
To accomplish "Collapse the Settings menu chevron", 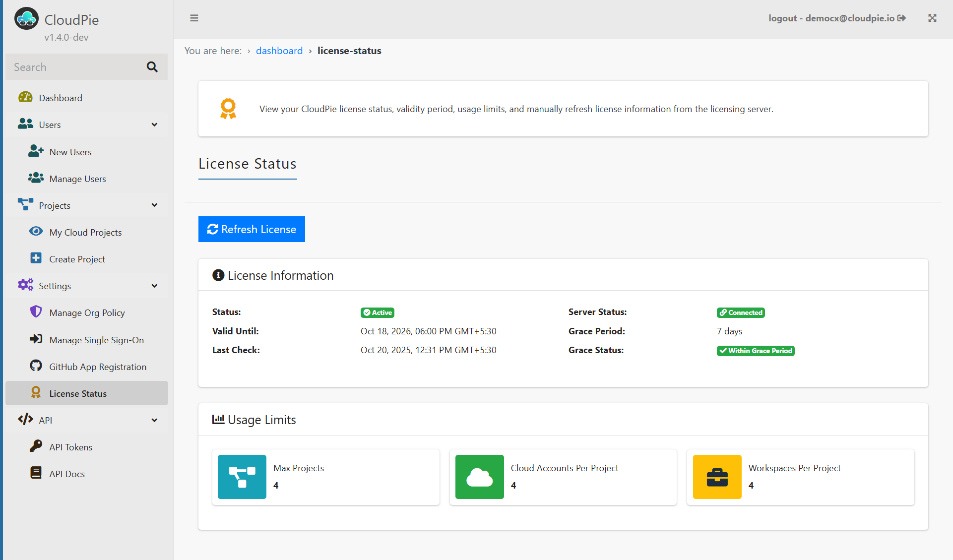I will click(154, 286).
